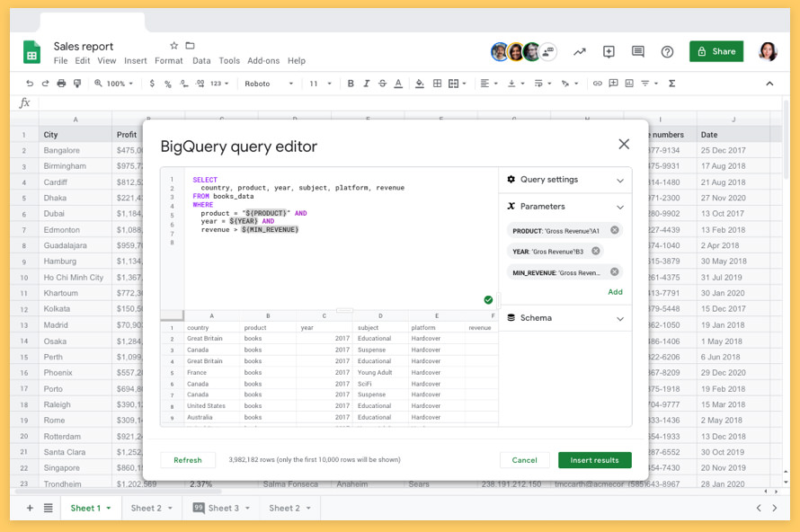Image resolution: width=800 pixels, height=532 pixels.
Task: Open the Data menu
Action: point(201,61)
